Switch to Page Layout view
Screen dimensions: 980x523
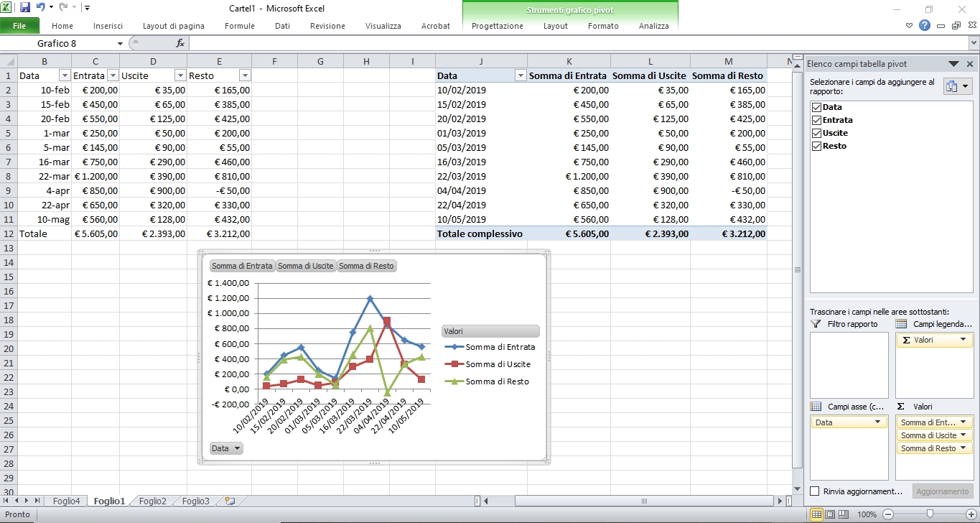830,514
